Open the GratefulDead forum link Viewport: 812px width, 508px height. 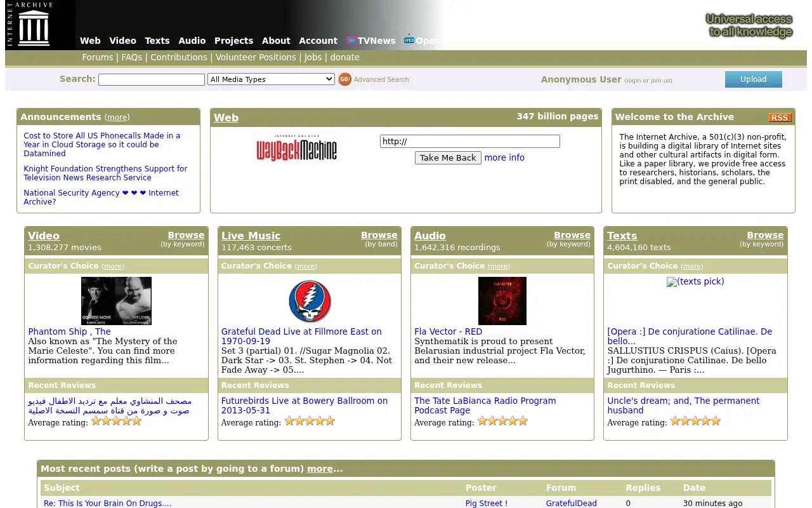coord(572,504)
